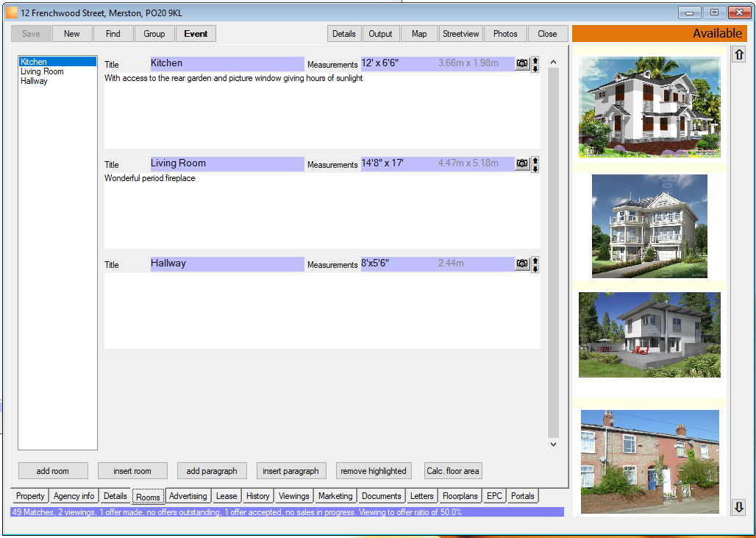
Task: Switch to the Floorplans tab
Action: [x=460, y=496]
